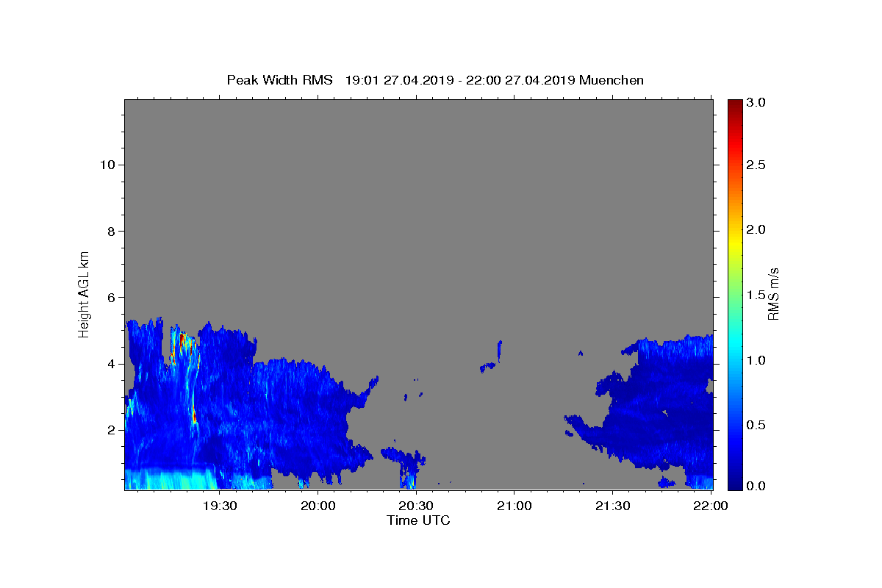Click the colorbar value 1.0
Viewport: 882px width, 588px height.
pos(756,360)
